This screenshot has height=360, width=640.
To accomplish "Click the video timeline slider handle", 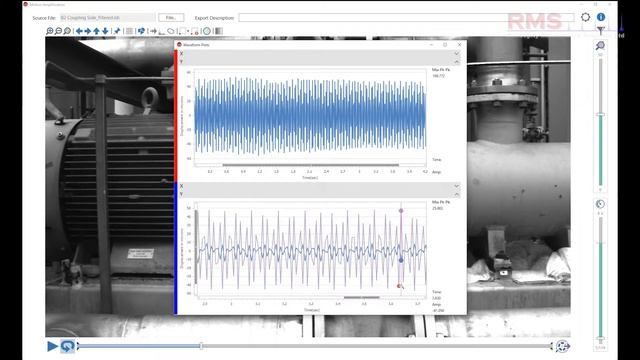I will click(201, 346).
